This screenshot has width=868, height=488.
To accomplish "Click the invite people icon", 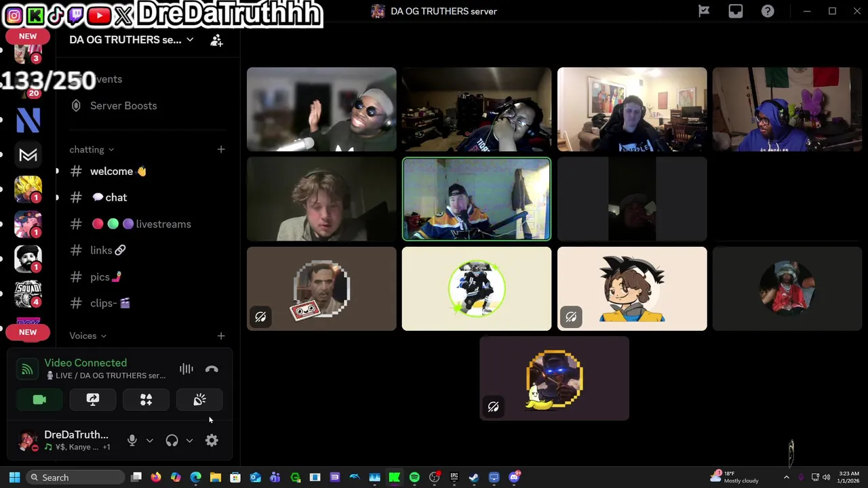I will point(216,41).
